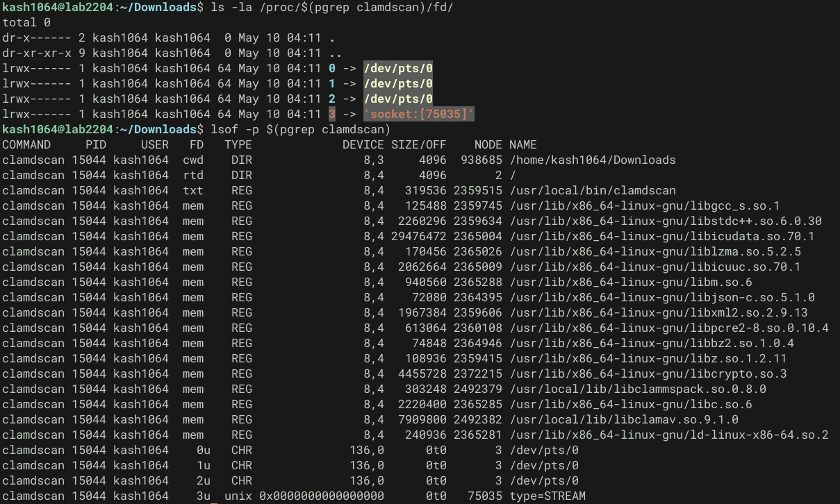Select the /usr/local/bin/clamdscan path
Image resolution: width=840 pixels, height=504 pixels.
[593, 190]
